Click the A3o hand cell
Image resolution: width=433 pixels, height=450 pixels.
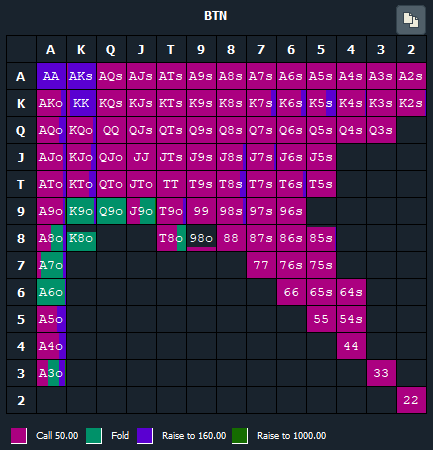pyautogui.click(x=51, y=373)
